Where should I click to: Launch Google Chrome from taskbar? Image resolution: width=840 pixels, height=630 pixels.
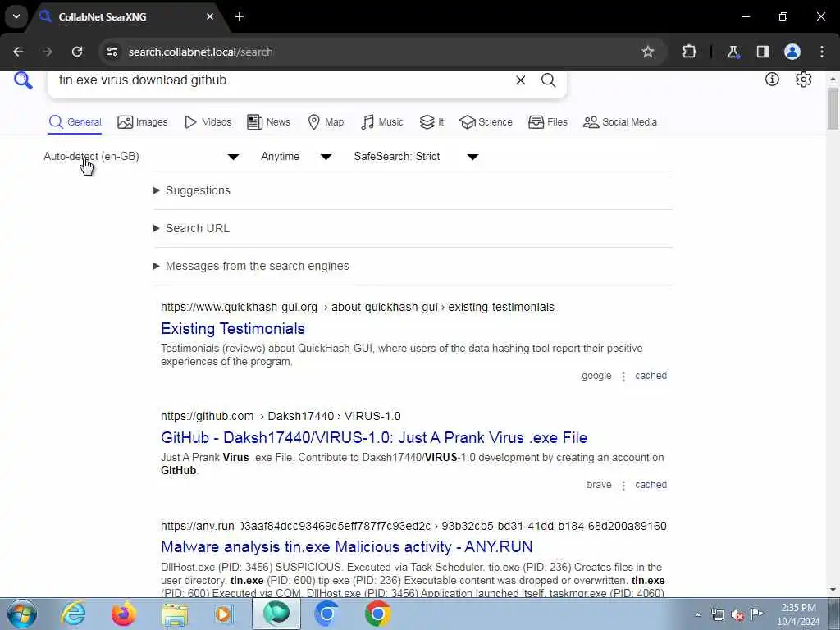click(x=377, y=614)
